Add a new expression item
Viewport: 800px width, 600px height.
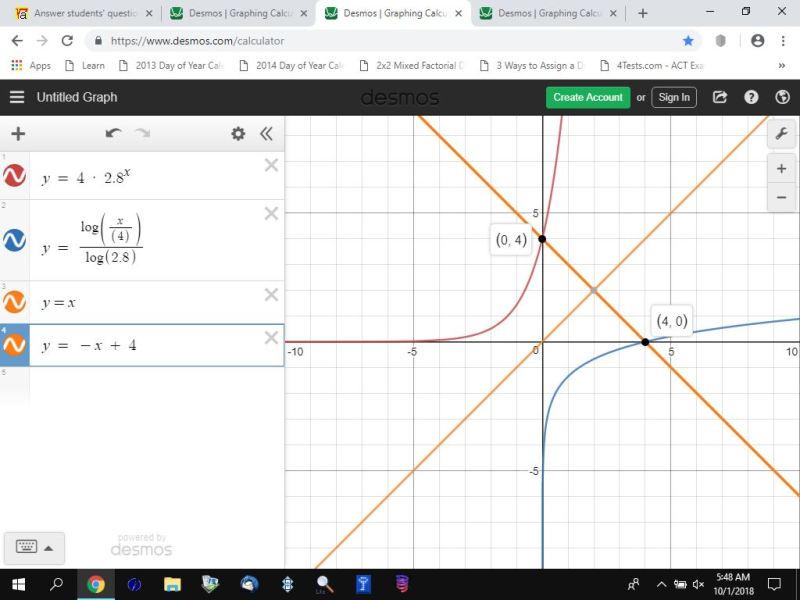pyautogui.click(x=18, y=134)
